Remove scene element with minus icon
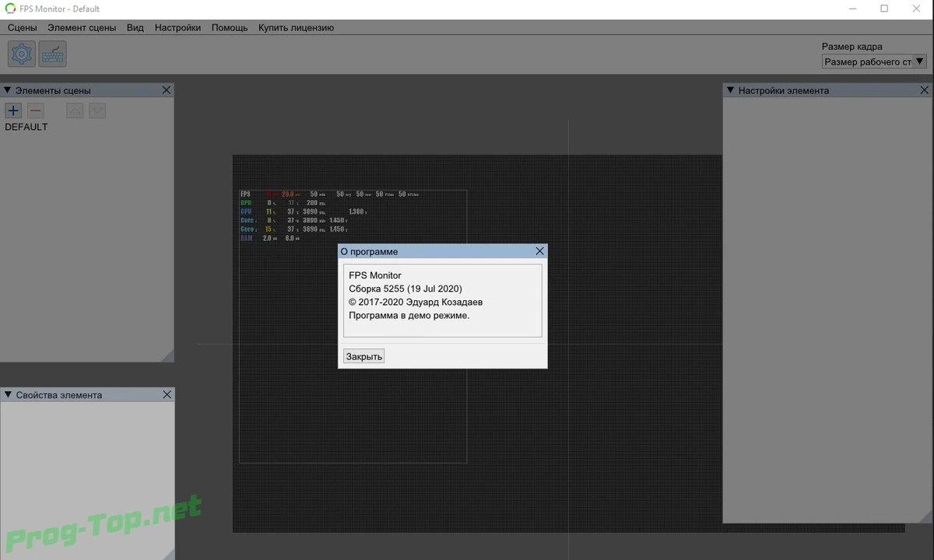This screenshot has width=934, height=560. 36,110
